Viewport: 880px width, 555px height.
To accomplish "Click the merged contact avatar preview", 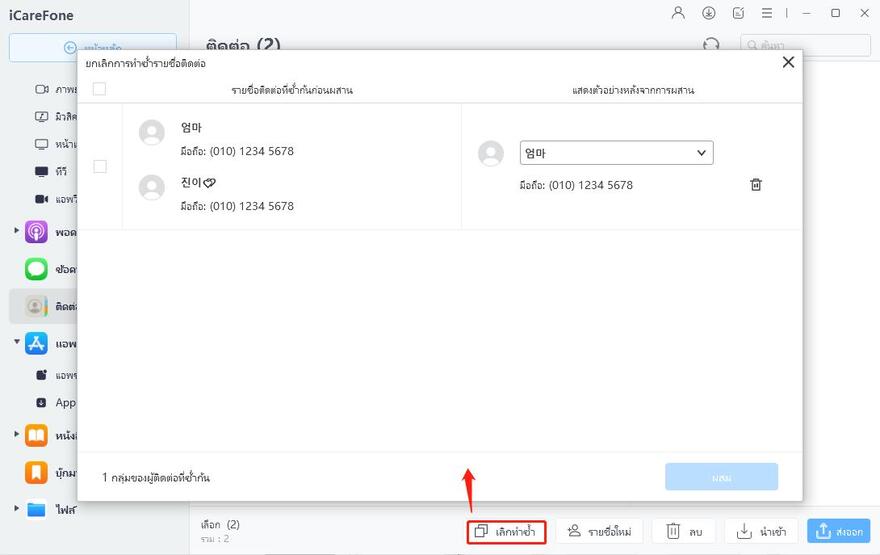I will (491, 153).
